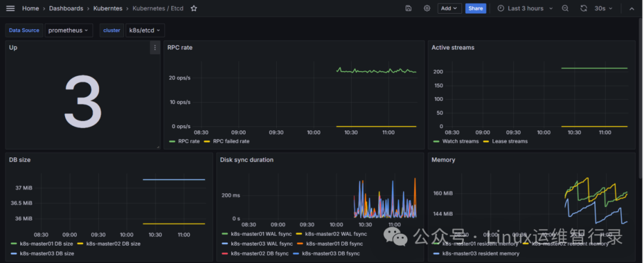Go to the Kuberntes folder breadcrumb
Image resolution: width=644 pixels, height=263 pixels.
(107, 8)
